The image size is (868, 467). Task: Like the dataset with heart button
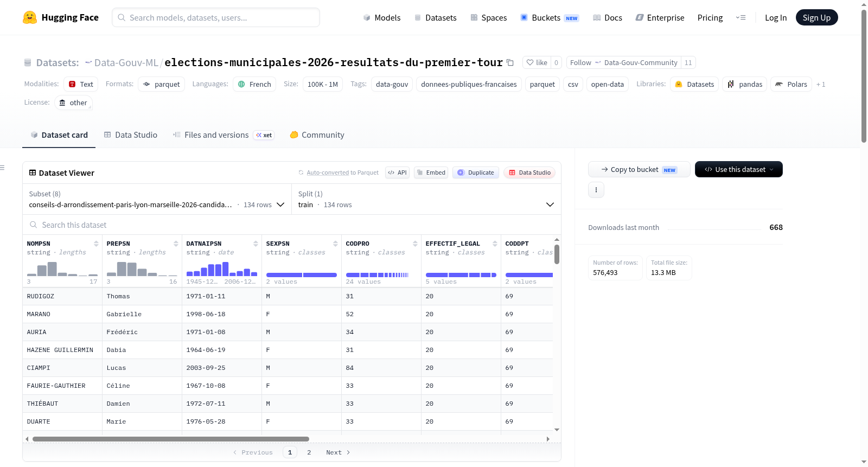point(537,62)
